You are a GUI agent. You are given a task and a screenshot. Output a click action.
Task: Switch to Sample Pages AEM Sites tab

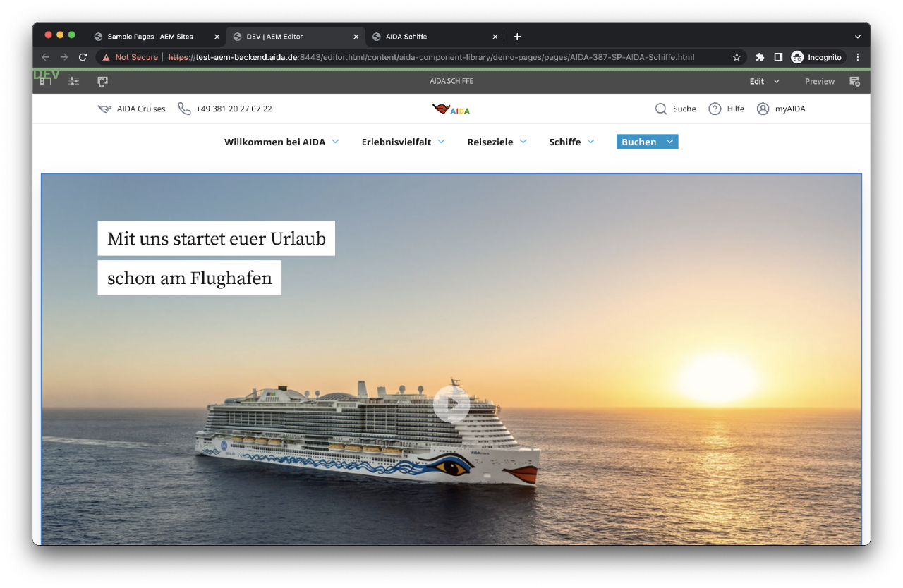(x=150, y=37)
